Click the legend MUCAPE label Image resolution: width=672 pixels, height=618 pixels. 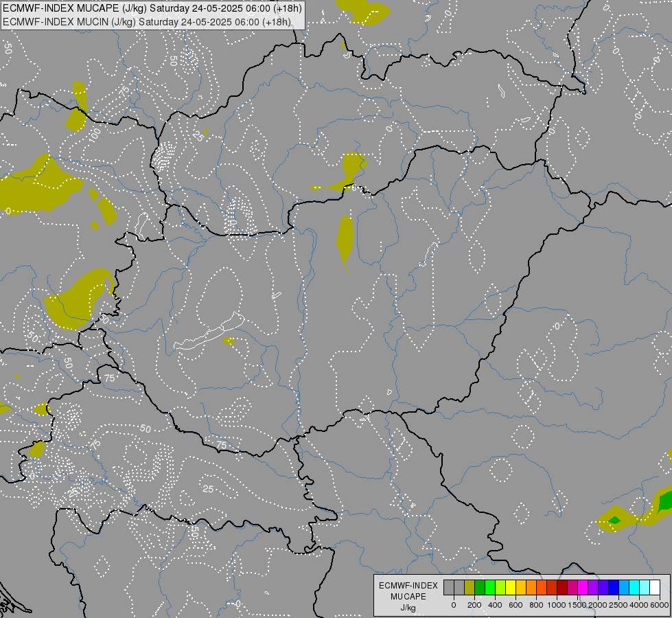[x=408, y=597]
